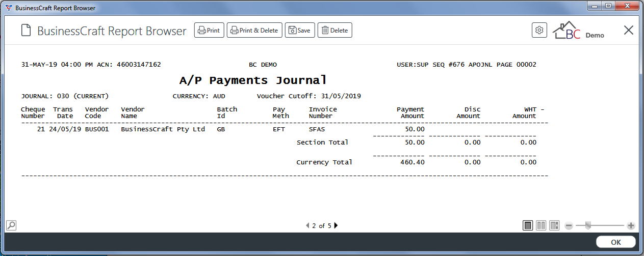The height and width of the screenshot is (256, 644).
Task: Click the "BC DEMO" header text
Action: [263, 65]
